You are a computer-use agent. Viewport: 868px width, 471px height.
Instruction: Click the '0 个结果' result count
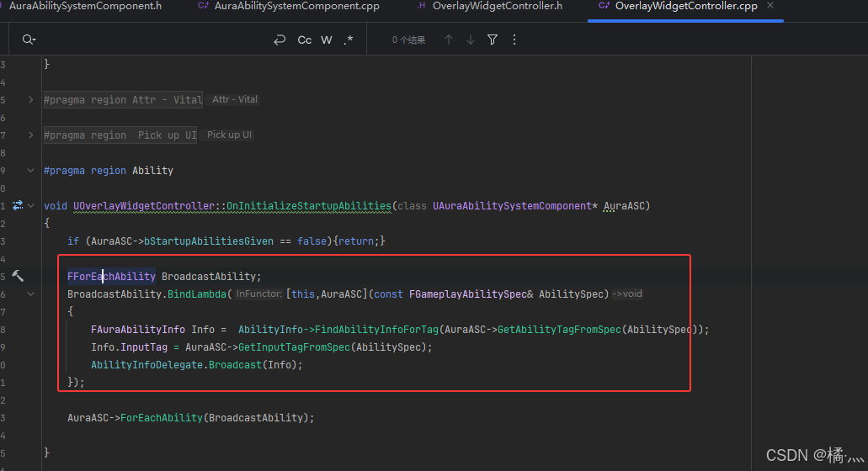tap(408, 40)
